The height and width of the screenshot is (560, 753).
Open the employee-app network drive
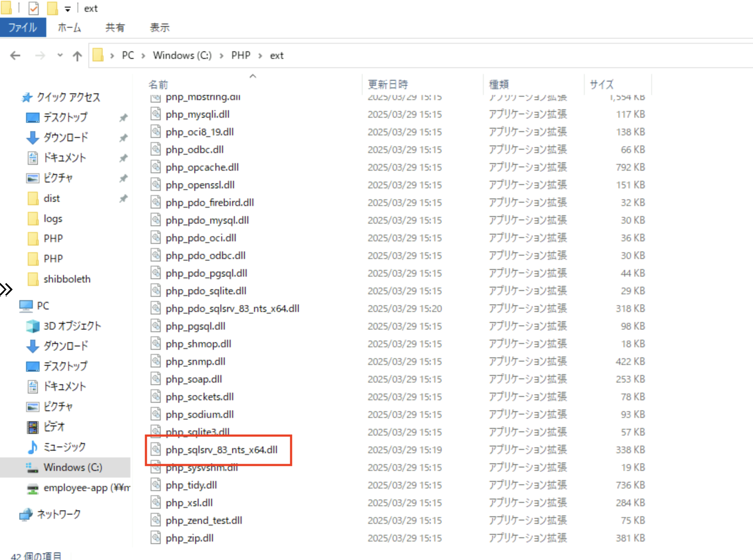coord(87,488)
